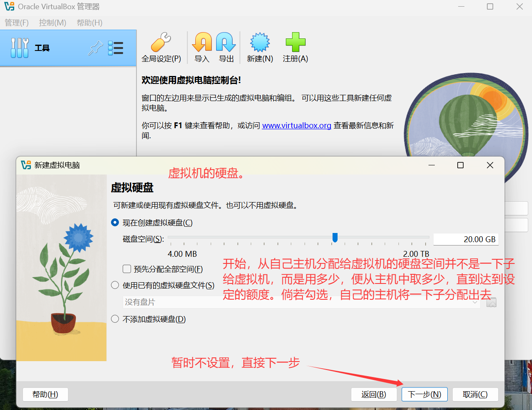
Task: Maximize the Oracle VirtualBox manager window
Action: click(490, 6)
